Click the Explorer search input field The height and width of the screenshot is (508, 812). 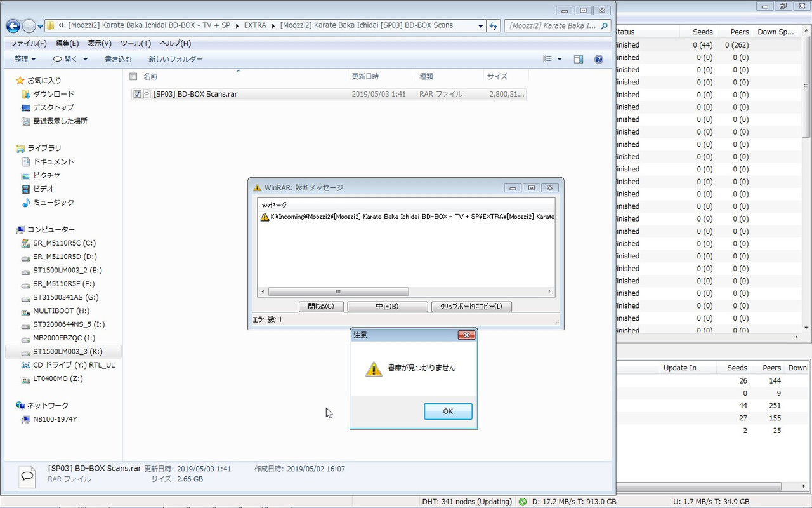pos(552,26)
